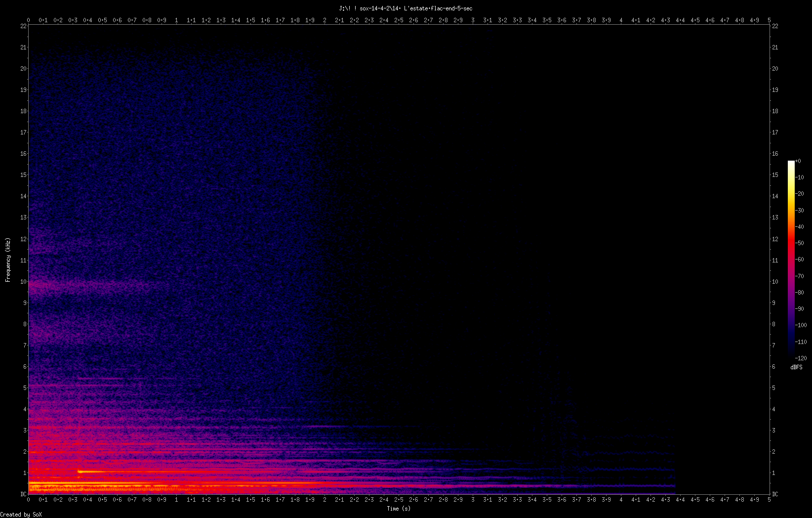Click '22' on the left frequency axis

click(x=23, y=26)
